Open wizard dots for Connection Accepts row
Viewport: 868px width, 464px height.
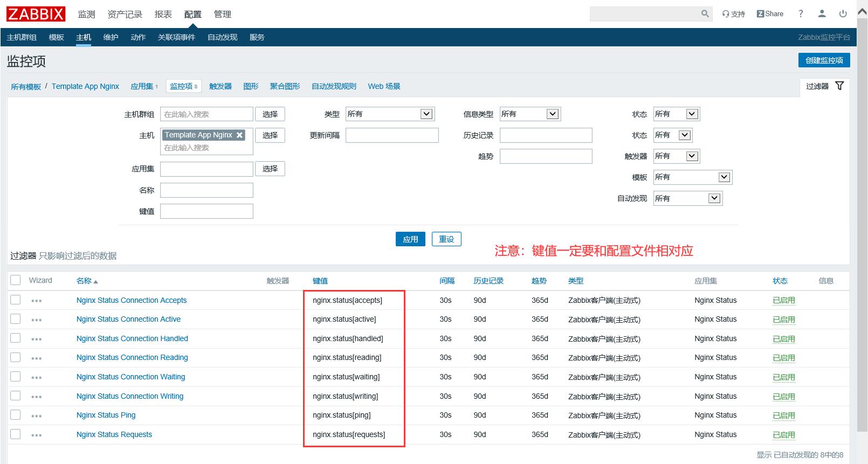(x=37, y=301)
